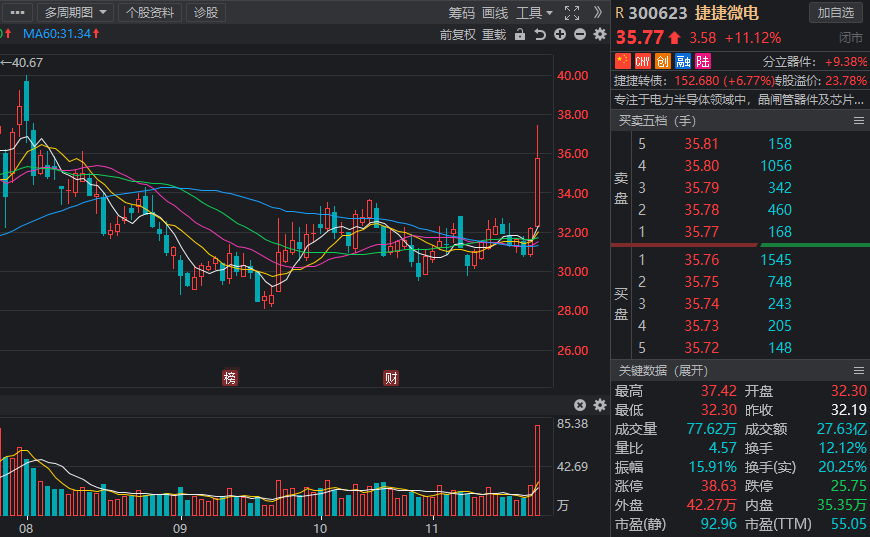
Task: Click sell level 3 price 35.79
Action: (701, 188)
